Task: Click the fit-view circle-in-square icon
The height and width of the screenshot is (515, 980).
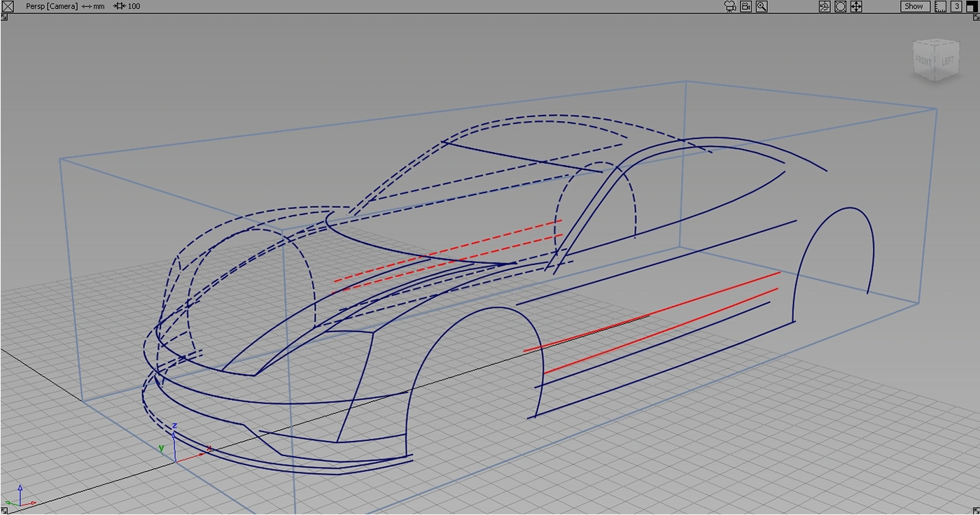Action: click(840, 6)
